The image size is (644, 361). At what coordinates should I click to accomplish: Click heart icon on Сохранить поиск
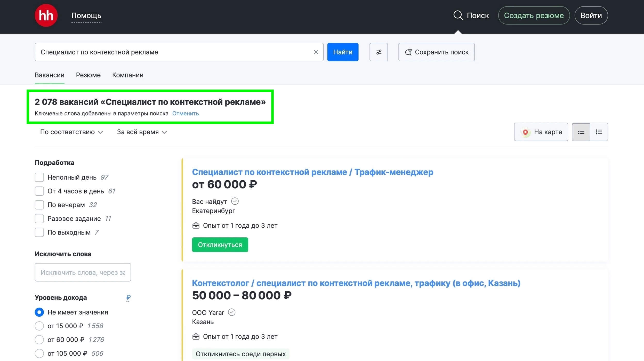click(x=408, y=52)
